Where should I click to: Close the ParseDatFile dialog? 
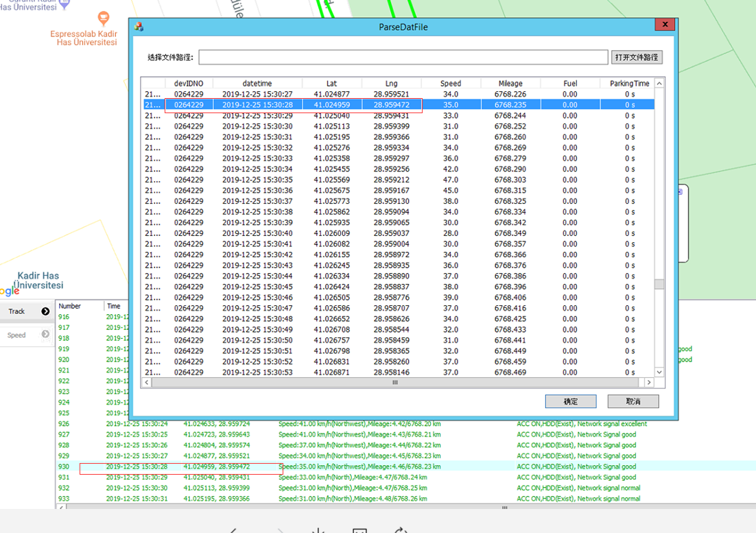(665, 25)
